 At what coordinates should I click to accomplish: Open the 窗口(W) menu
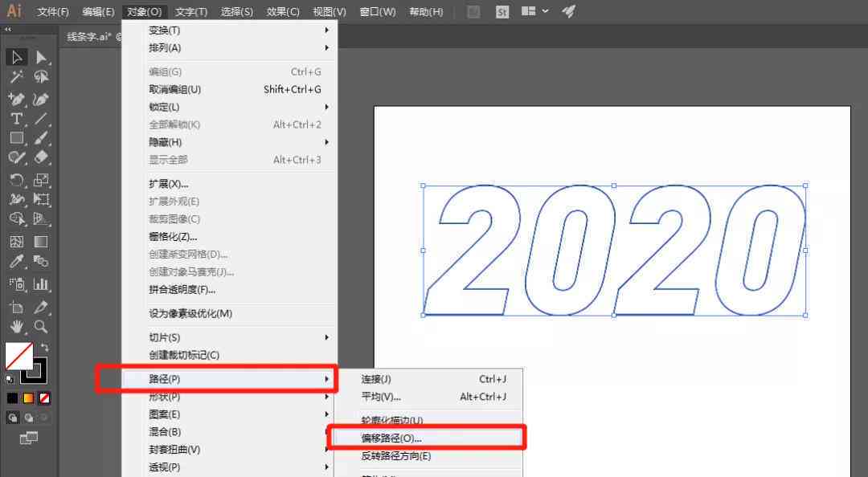pyautogui.click(x=378, y=11)
